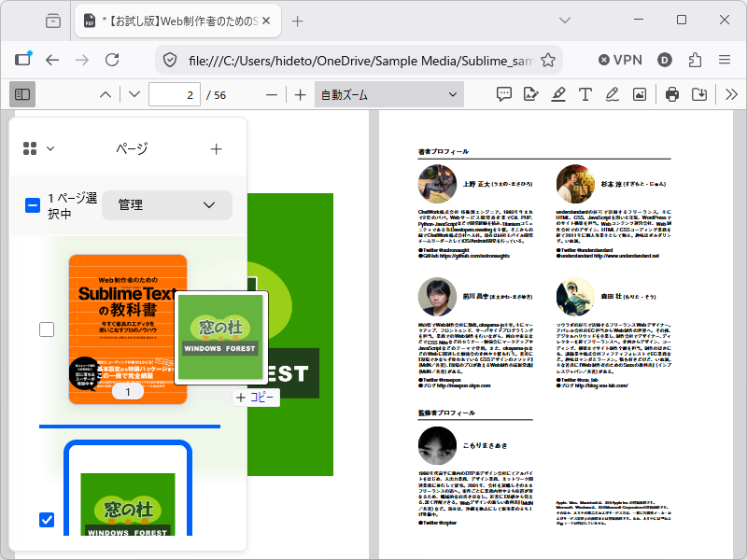Click the こもりまさあき name

click(485, 446)
